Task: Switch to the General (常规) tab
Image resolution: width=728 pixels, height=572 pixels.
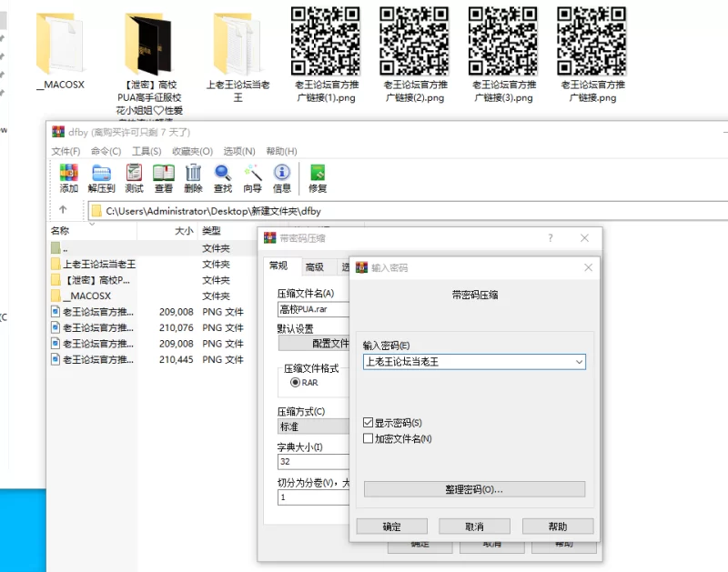Action: (x=278, y=266)
